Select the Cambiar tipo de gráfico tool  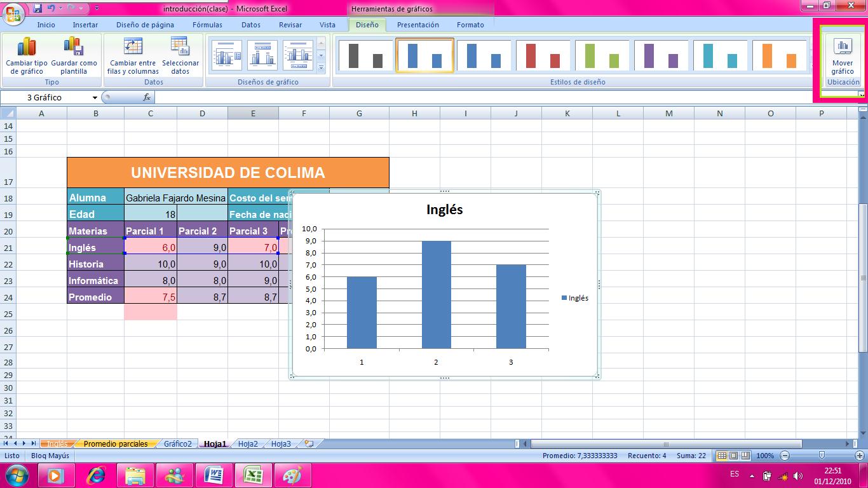(25, 55)
